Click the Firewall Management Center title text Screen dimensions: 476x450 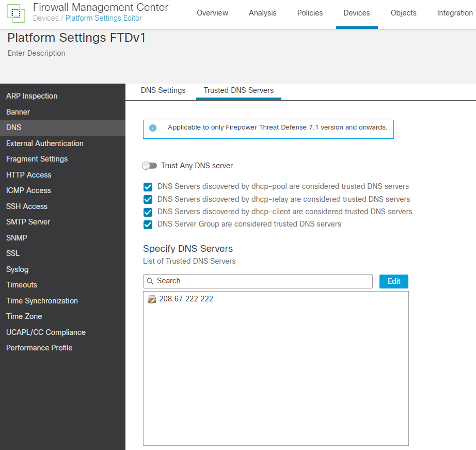[101, 7]
